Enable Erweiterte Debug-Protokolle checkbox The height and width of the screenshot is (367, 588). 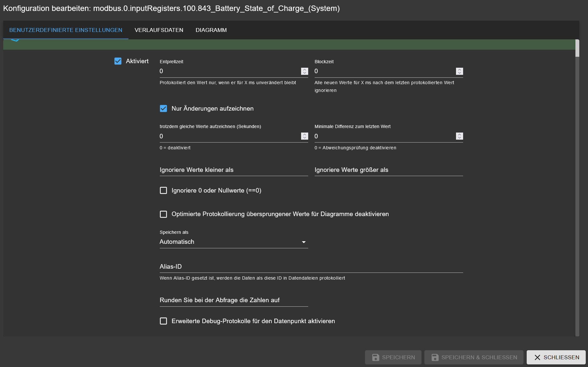coord(163,321)
